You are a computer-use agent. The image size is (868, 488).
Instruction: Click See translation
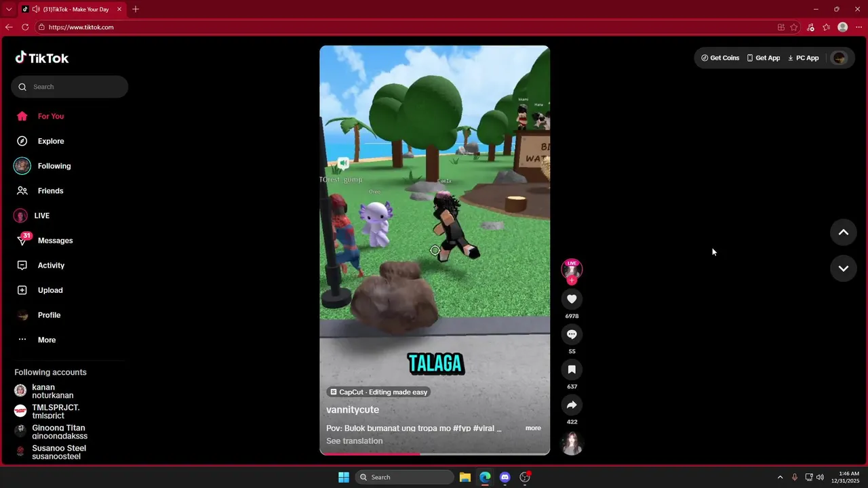(355, 441)
